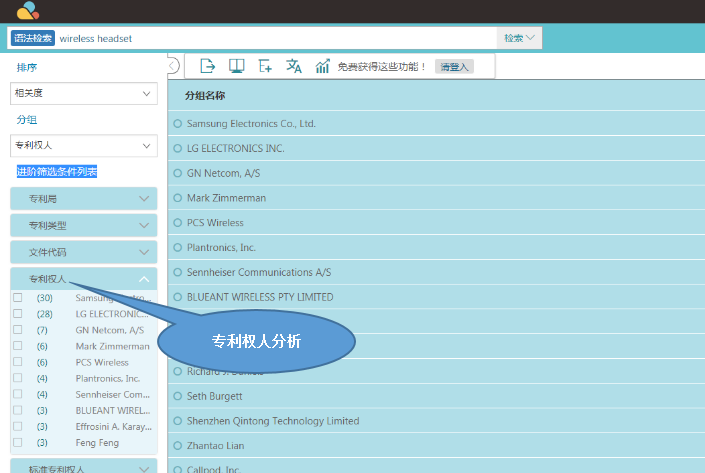Check the Effrosini A. Karay checkbox
Viewport: 705px width, 473px height.
tap(18, 426)
